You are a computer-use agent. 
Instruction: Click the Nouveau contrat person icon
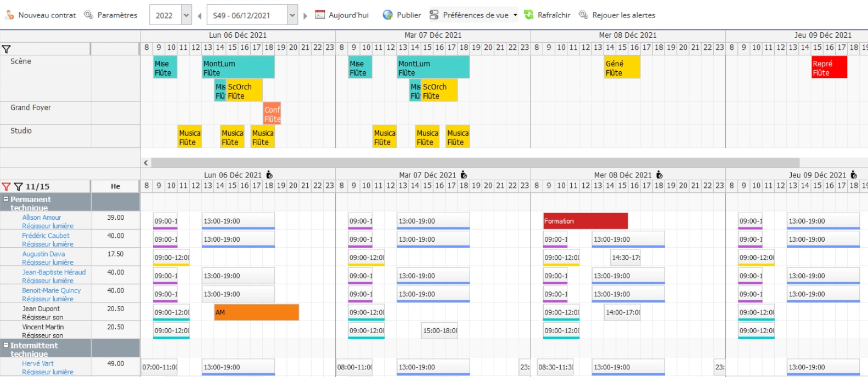coord(9,15)
